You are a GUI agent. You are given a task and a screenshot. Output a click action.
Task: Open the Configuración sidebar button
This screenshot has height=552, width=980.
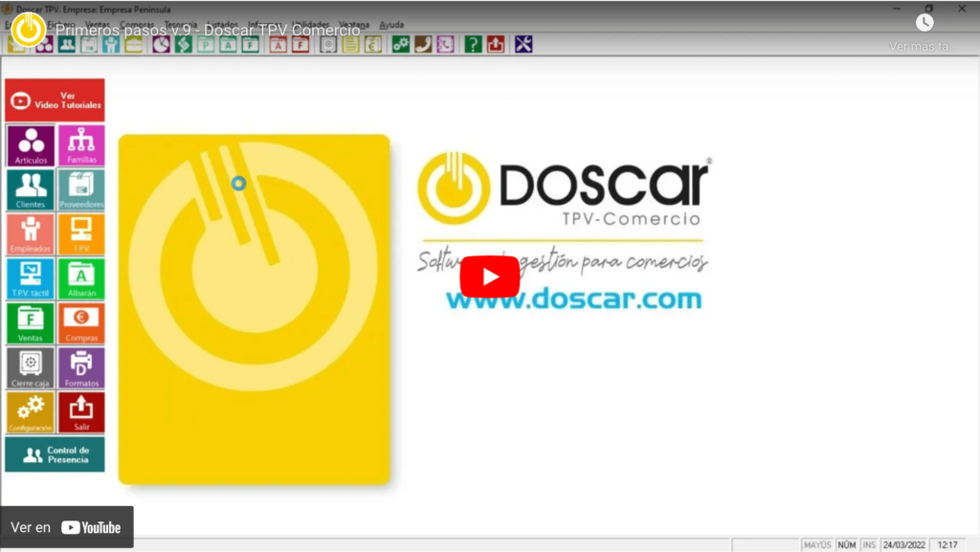pos(31,412)
